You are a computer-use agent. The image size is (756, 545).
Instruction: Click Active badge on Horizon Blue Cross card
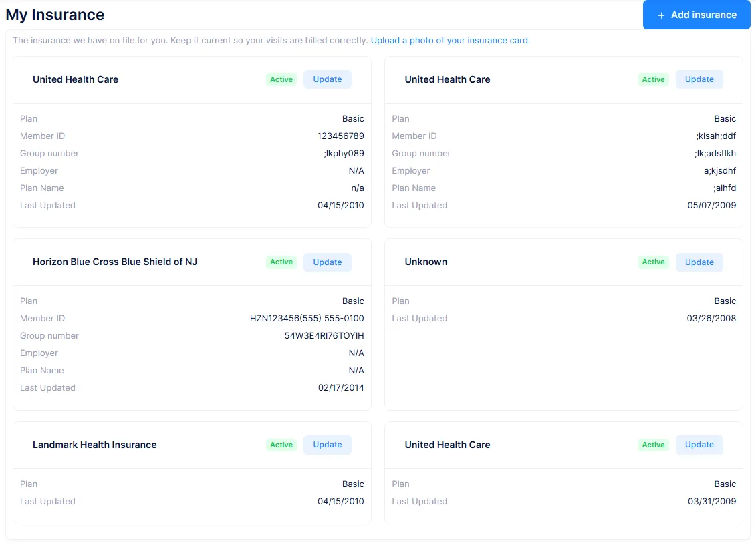pyautogui.click(x=281, y=262)
